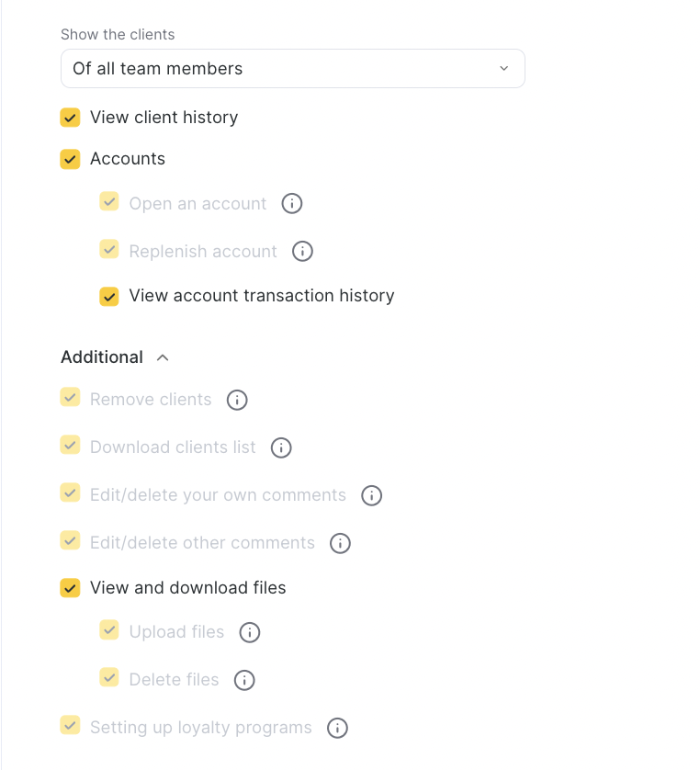Screen dimensions: 700x770
Task: Toggle View and download files checkbox
Action: [x=71, y=588]
